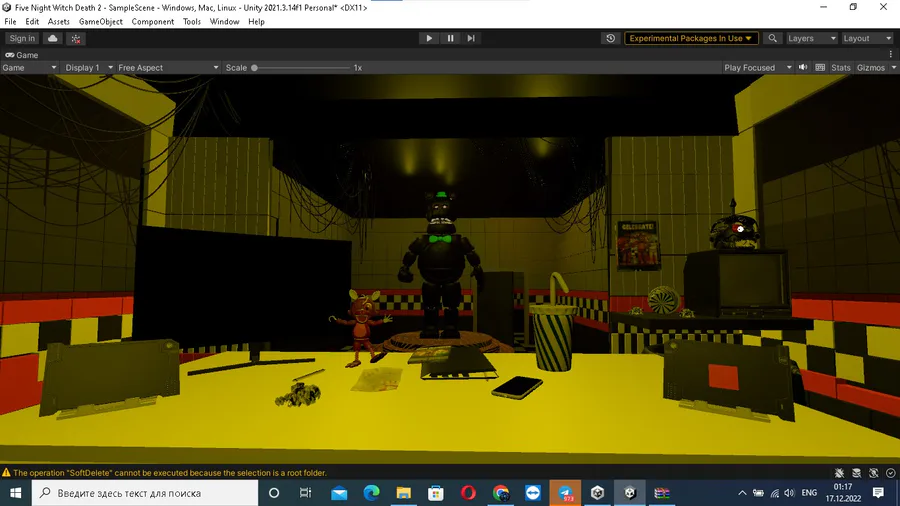
Task: Open the GameObject menu
Action: 100,22
